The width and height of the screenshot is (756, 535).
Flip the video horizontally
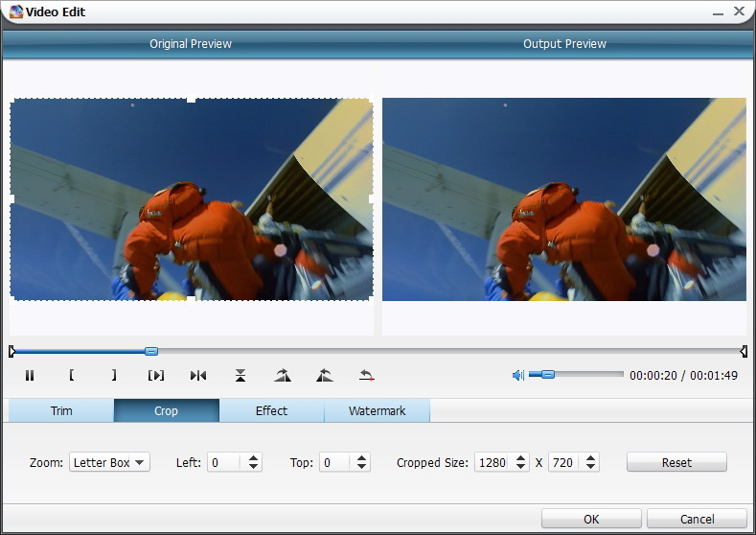click(x=198, y=375)
